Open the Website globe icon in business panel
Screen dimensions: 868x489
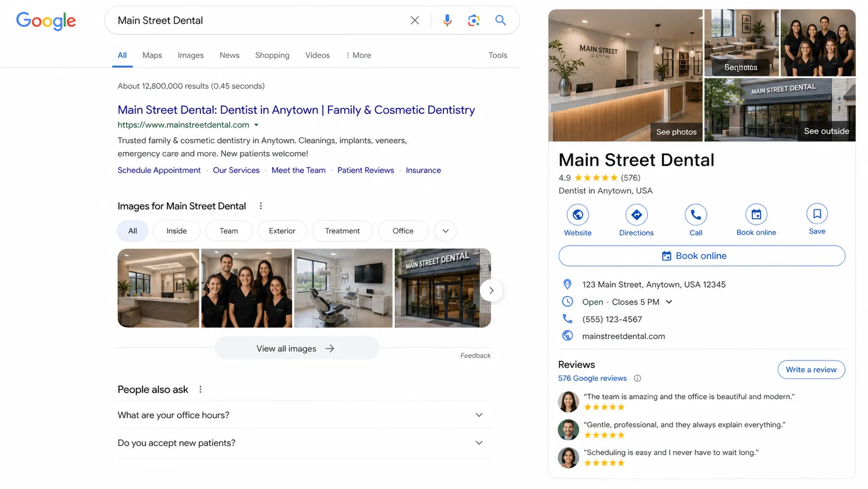click(578, 215)
